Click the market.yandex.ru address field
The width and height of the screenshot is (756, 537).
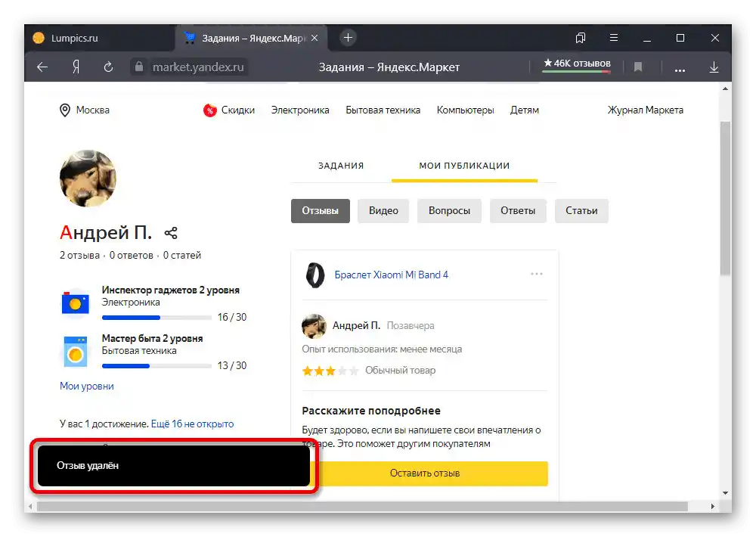[198, 67]
